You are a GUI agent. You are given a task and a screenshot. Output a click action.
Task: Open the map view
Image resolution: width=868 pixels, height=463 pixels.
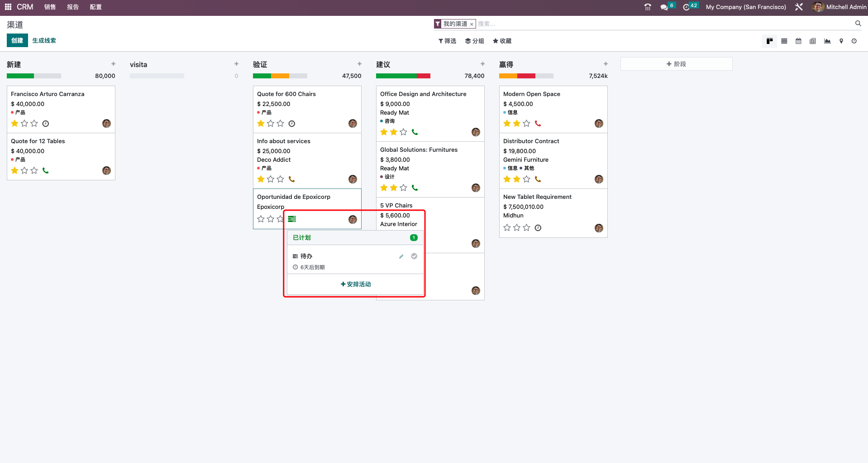click(x=841, y=41)
